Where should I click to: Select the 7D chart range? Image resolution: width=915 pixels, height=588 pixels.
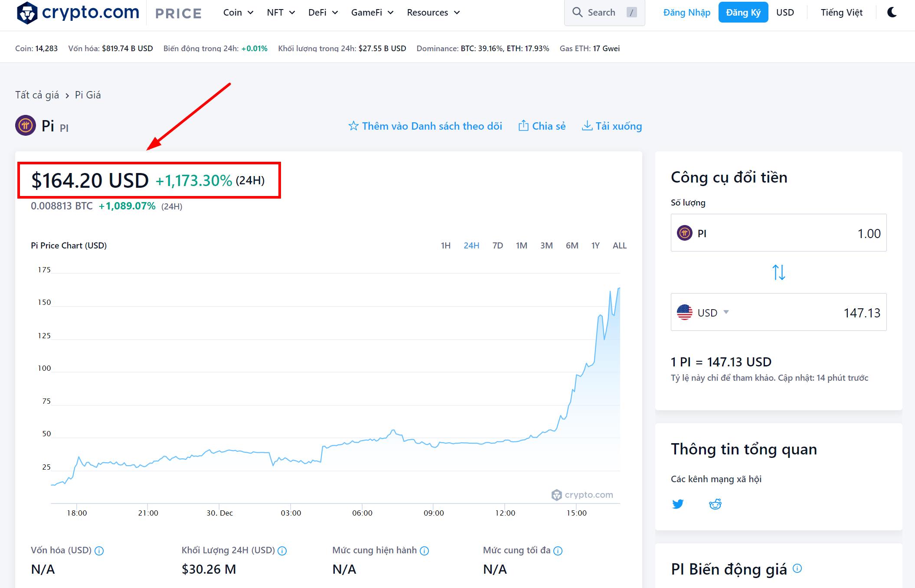tap(498, 245)
